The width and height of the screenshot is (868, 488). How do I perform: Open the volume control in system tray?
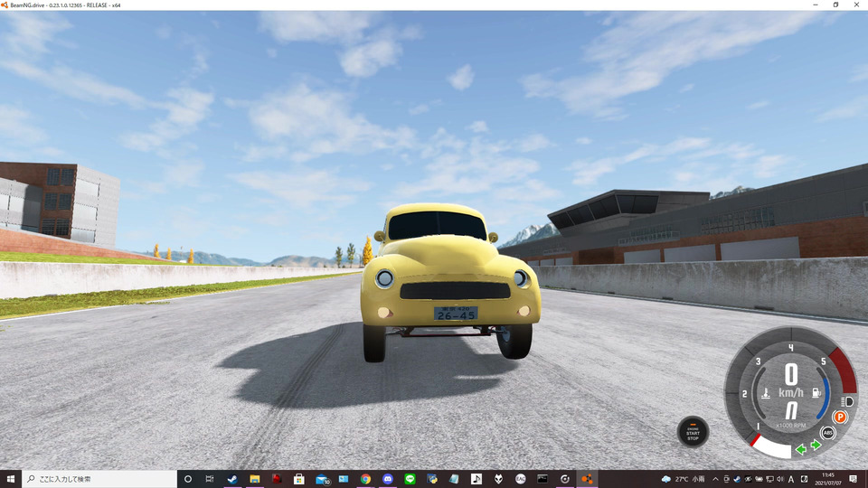[x=780, y=479]
